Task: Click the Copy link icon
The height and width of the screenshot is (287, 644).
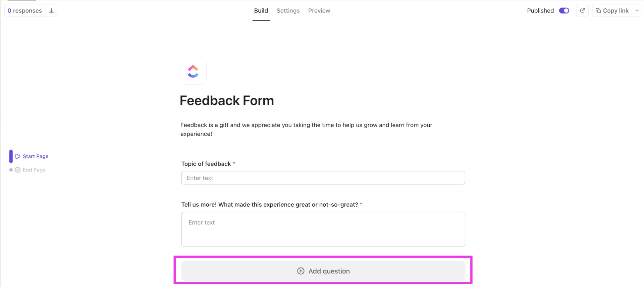Action: [598, 10]
